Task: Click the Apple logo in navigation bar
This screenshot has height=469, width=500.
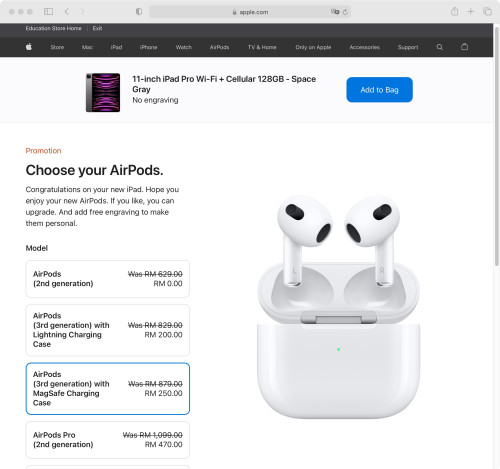Action: 29,47
